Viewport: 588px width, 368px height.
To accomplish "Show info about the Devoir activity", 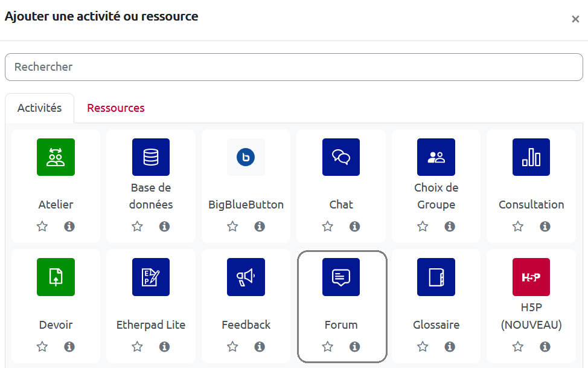I will 69,347.
